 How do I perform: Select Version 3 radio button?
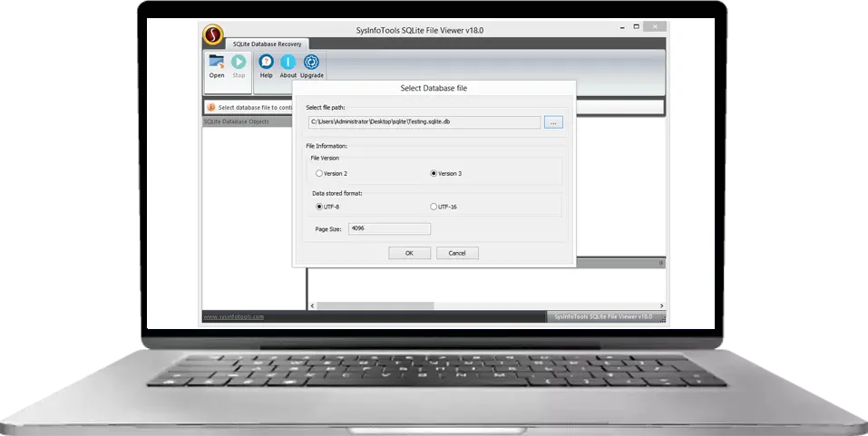point(434,173)
